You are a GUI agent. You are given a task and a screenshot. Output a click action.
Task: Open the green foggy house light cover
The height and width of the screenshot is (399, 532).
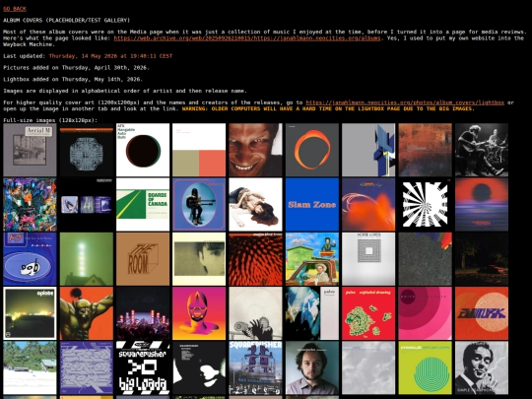click(87, 259)
